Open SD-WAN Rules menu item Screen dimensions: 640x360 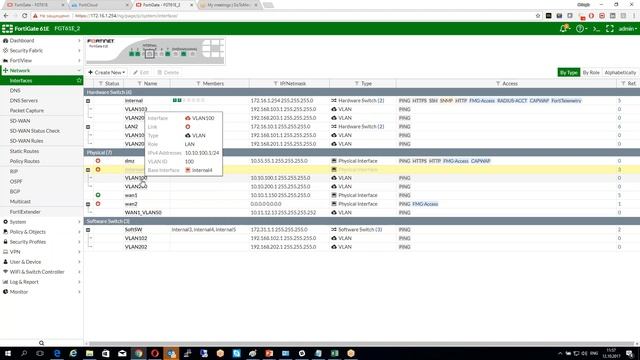coord(27,141)
